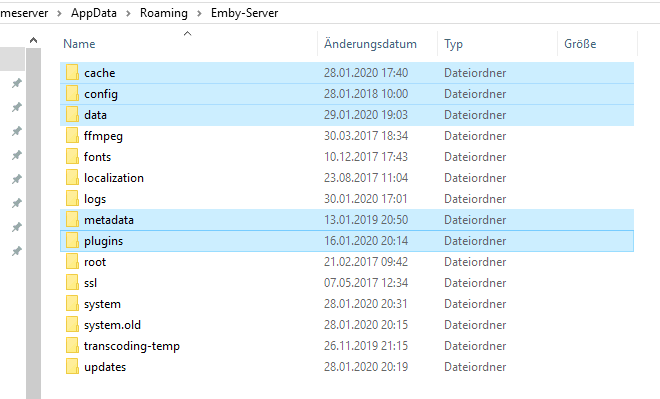The image size is (660, 399).
Task: Sort by the Größe column header
Action: (x=580, y=44)
